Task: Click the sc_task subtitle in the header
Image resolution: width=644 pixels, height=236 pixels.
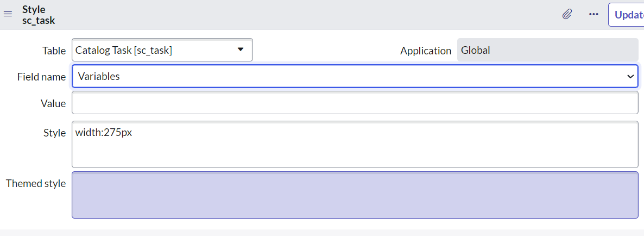Action: click(38, 21)
